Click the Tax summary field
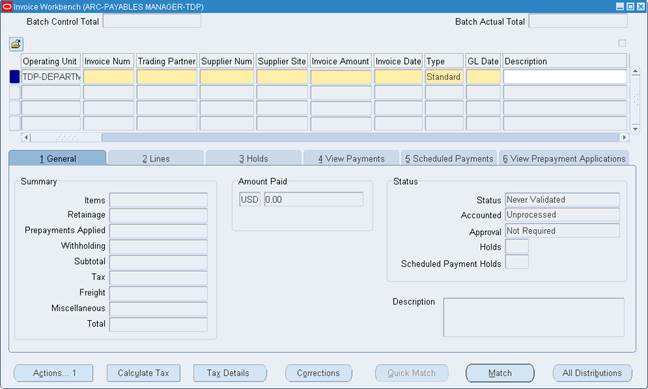Screen dimensions: 648x389 tap(158, 278)
